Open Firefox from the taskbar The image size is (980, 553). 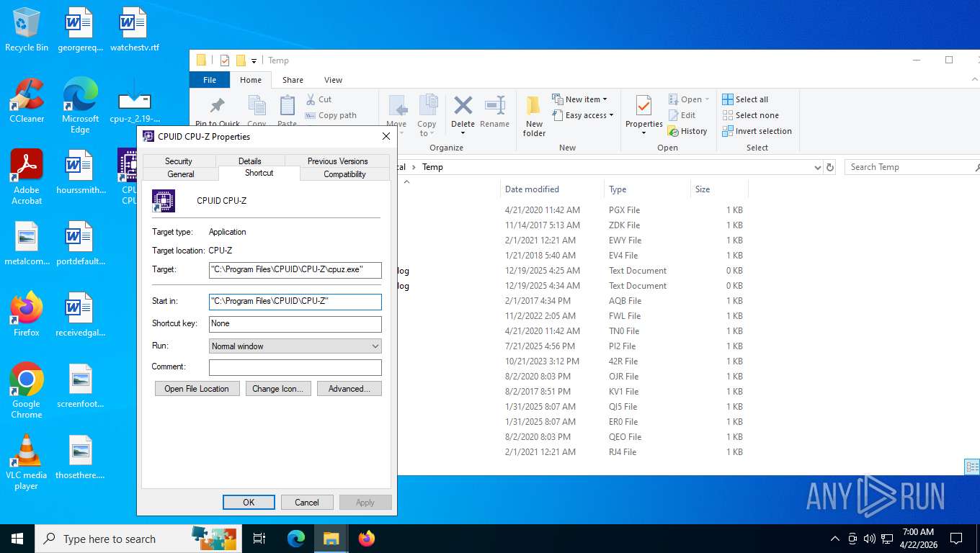tap(366, 539)
